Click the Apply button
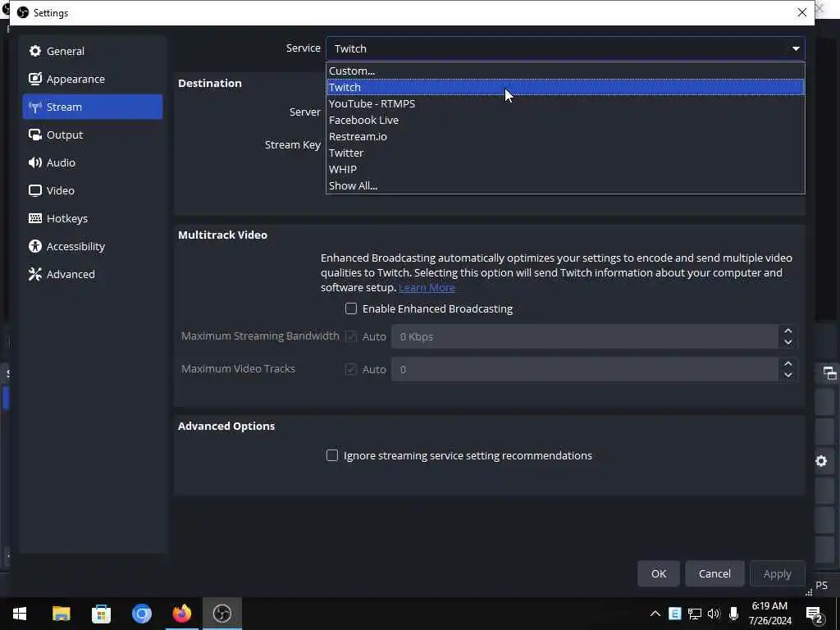This screenshot has width=840, height=630. (x=778, y=573)
